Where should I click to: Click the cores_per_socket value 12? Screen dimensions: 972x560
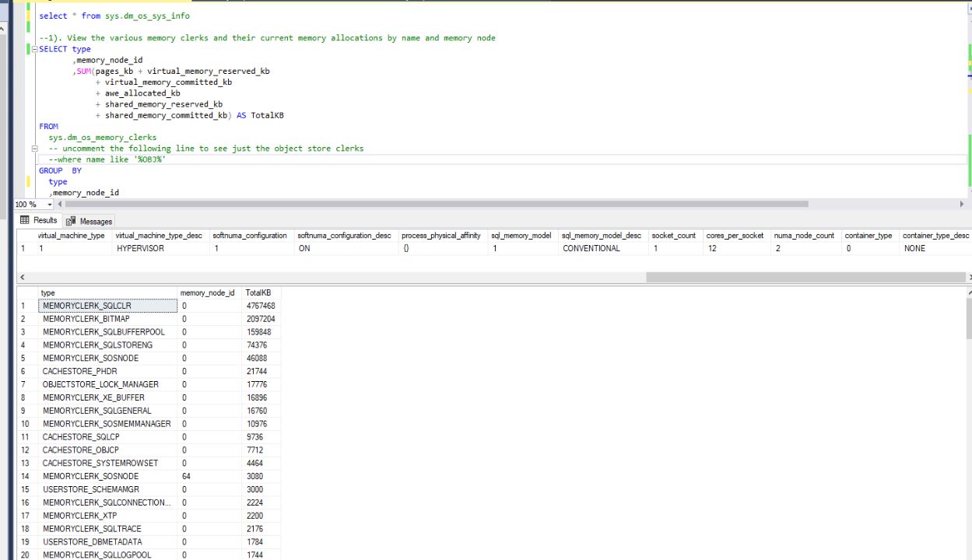738,249
